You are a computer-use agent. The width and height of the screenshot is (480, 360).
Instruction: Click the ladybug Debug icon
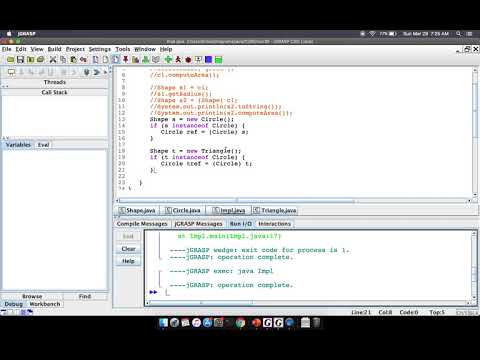pyautogui.click(x=188, y=60)
